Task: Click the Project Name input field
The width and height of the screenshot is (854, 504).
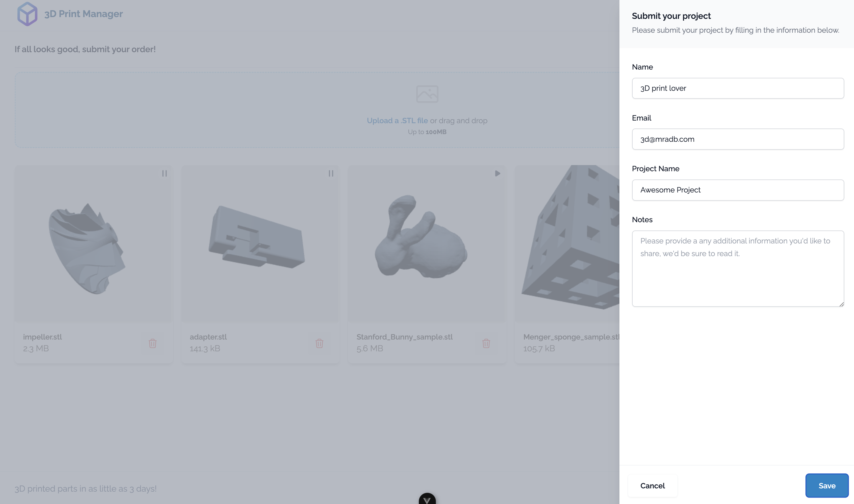Action: (738, 190)
